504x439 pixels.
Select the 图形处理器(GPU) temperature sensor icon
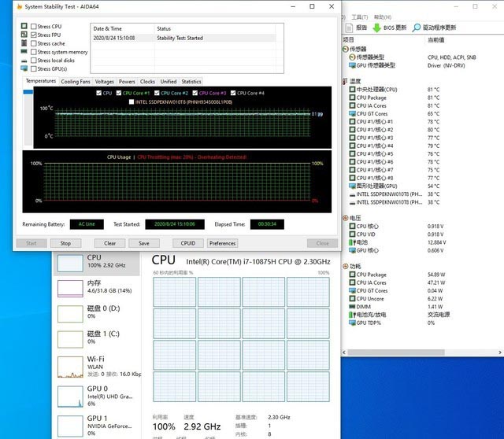coord(351,186)
